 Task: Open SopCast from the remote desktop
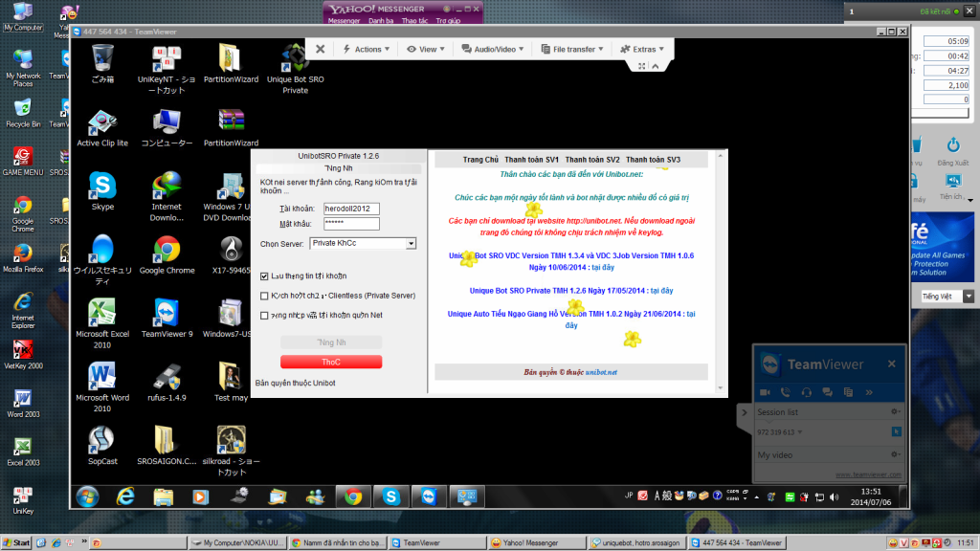coord(102,446)
